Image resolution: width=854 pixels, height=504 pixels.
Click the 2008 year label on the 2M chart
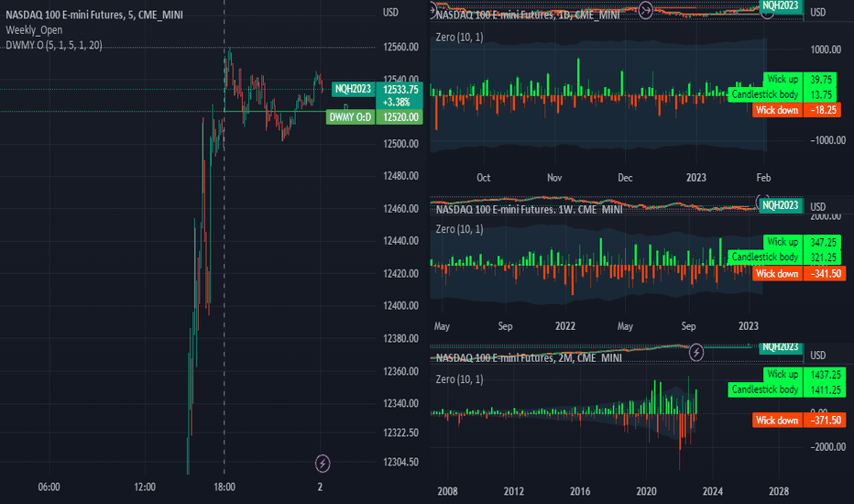[x=448, y=491]
